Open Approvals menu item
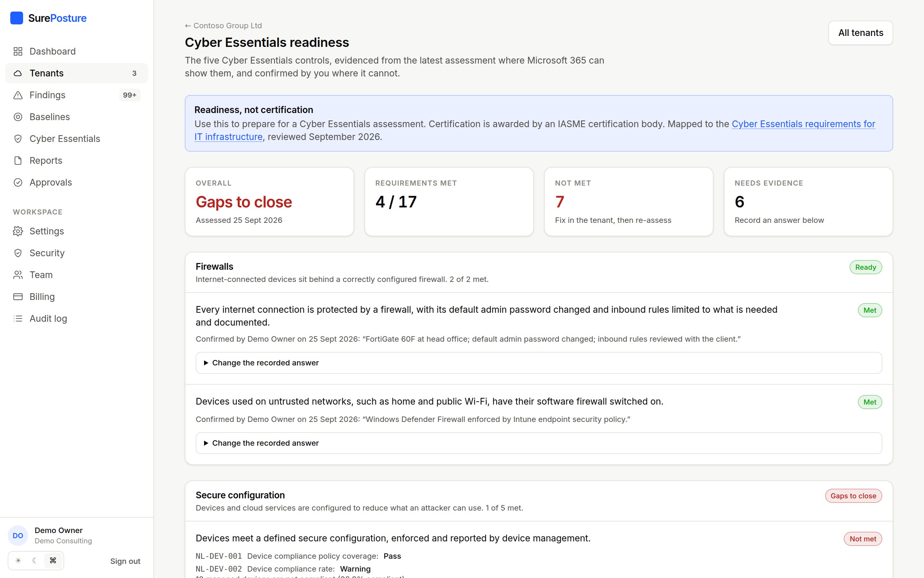The width and height of the screenshot is (924, 578). pyautogui.click(x=77, y=182)
